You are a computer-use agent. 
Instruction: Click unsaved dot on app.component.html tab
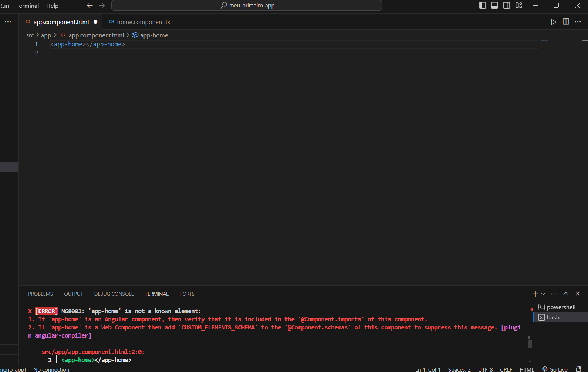click(95, 22)
